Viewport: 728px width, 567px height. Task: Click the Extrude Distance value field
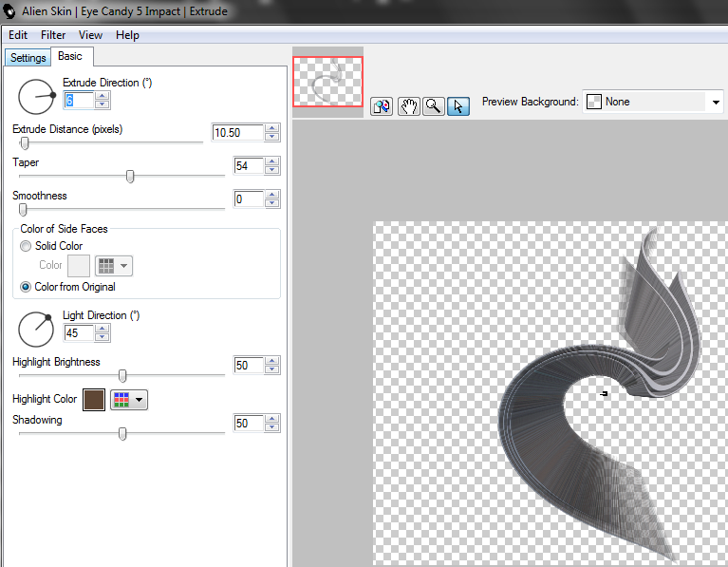pos(237,133)
